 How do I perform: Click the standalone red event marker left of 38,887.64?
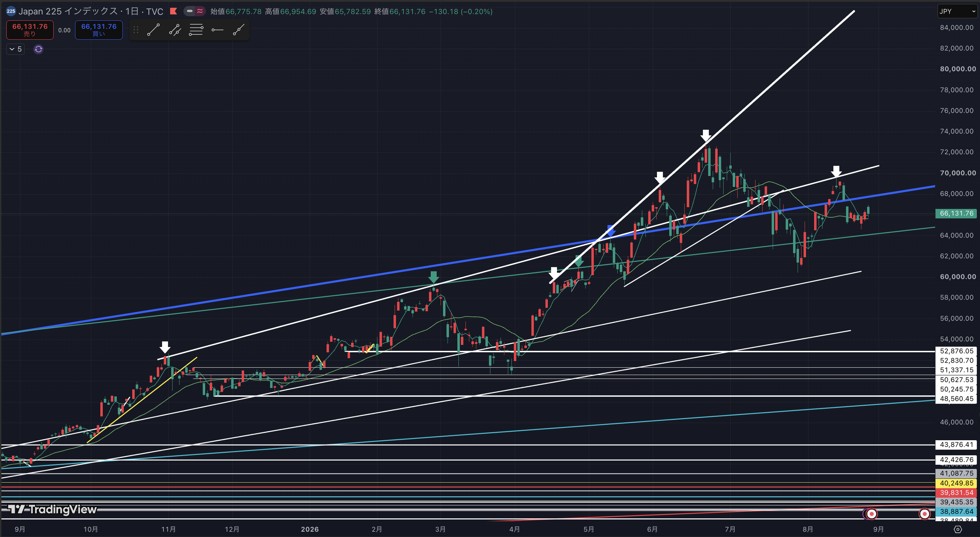pyautogui.click(x=924, y=514)
